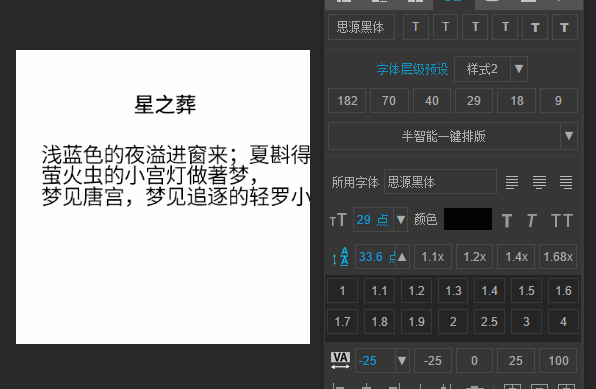
Task: Click the line spacing (leading) icon
Action: pos(340,257)
